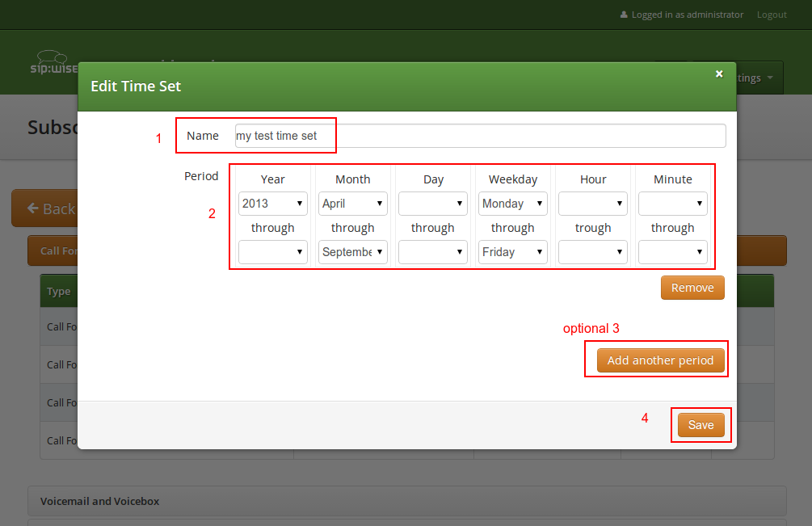Close the Edit Time Set dialog
Image resolution: width=812 pixels, height=526 pixels.
coord(719,74)
